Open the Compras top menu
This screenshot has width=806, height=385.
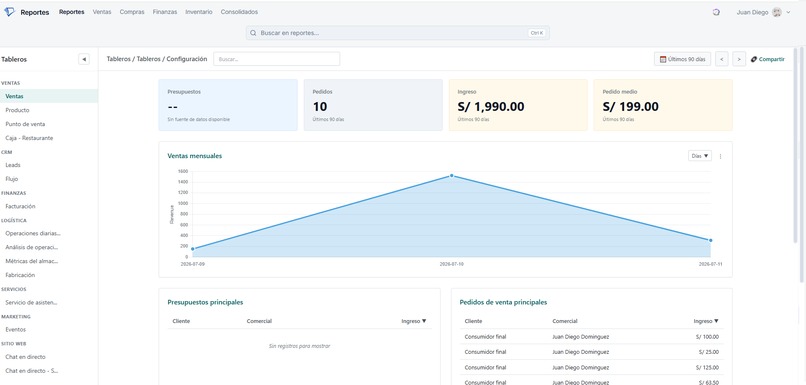click(x=132, y=12)
